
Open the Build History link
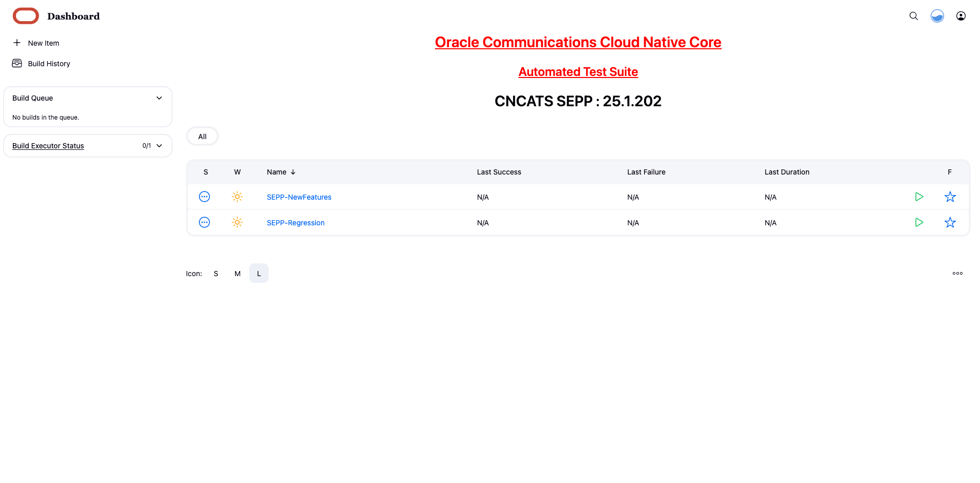49,64
